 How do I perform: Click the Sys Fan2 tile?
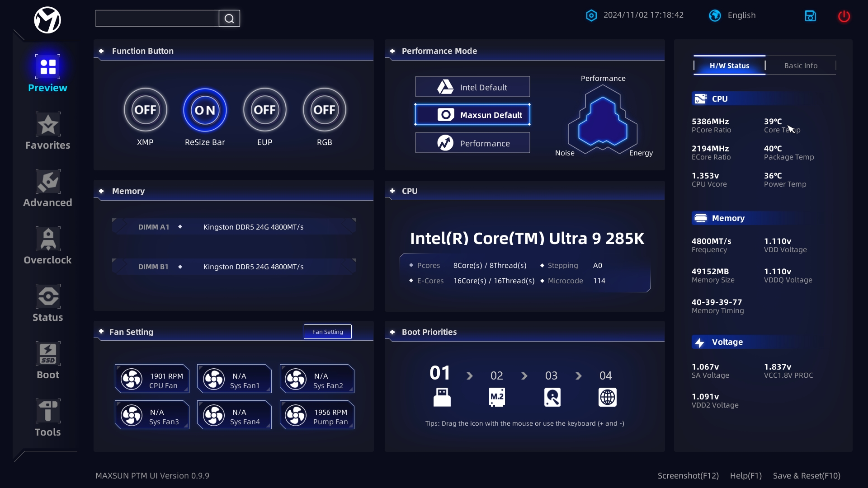317,379
